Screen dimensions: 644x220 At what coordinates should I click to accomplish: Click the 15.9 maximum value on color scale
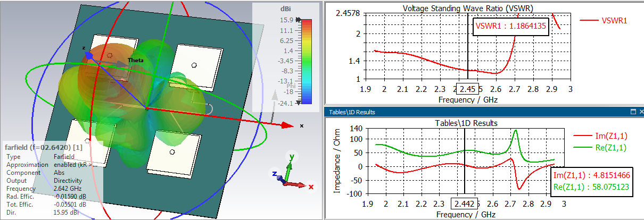[287, 20]
